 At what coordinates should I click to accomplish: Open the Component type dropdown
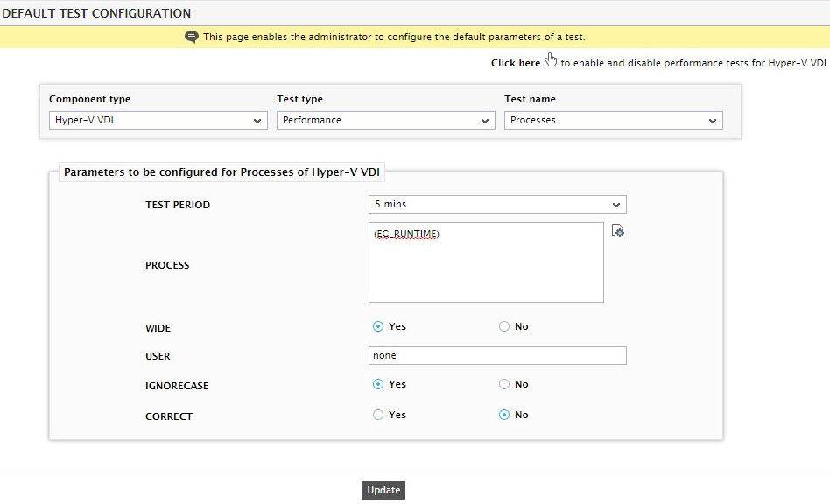coord(158,120)
